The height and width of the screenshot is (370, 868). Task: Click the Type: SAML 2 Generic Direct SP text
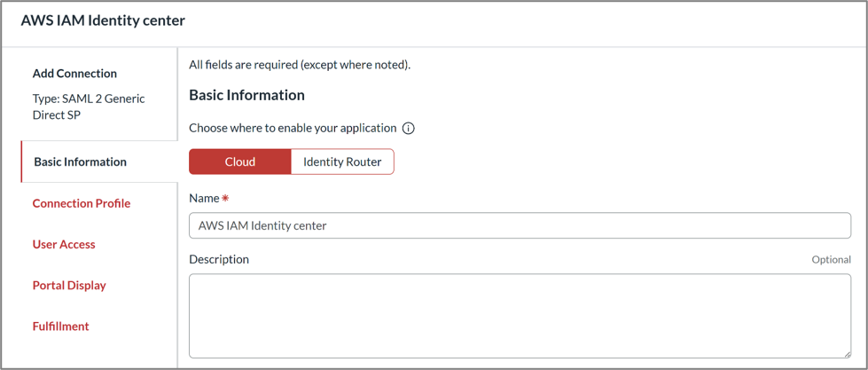89,108
